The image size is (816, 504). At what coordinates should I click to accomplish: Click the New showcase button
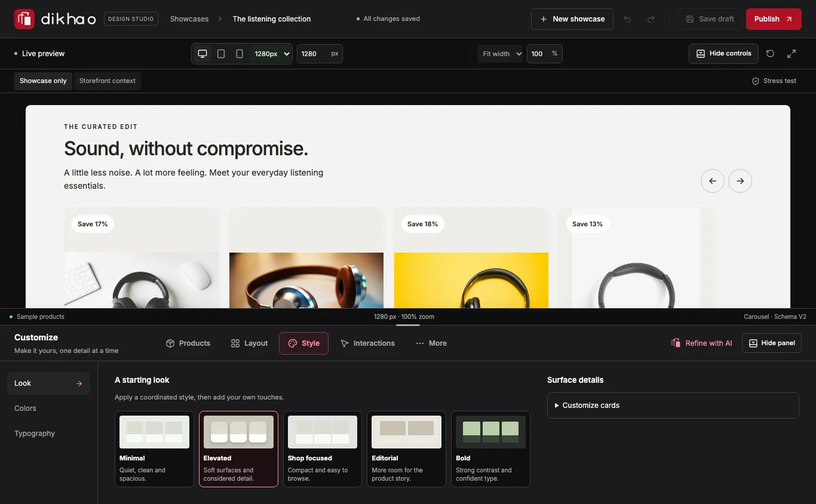(x=572, y=19)
